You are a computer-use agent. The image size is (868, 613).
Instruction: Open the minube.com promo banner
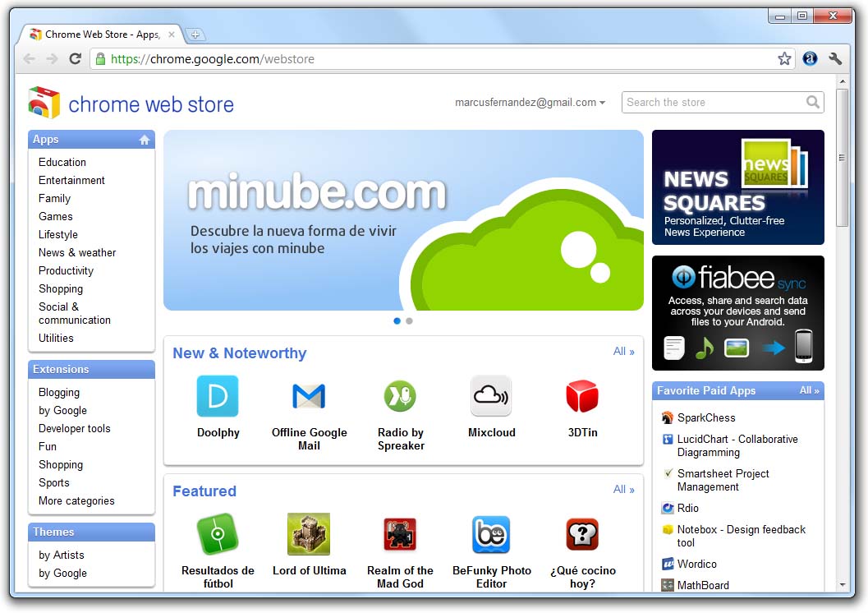pos(403,220)
